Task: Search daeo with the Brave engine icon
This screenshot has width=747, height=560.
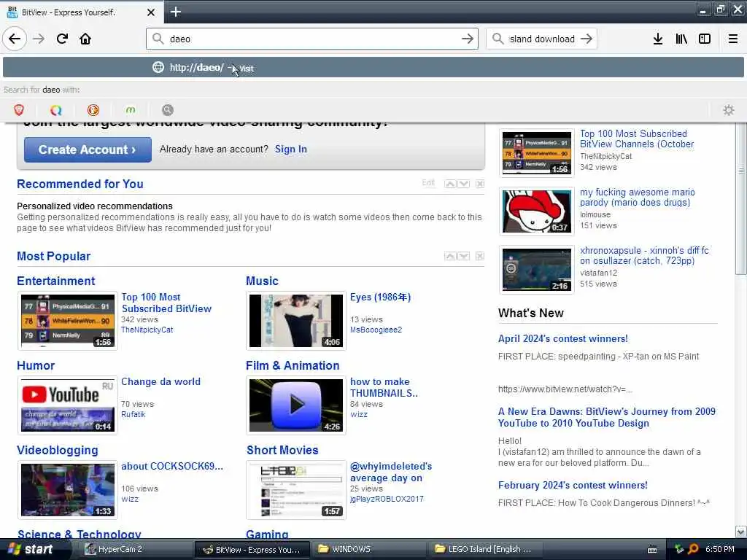Action: click(x=19, y=110)
